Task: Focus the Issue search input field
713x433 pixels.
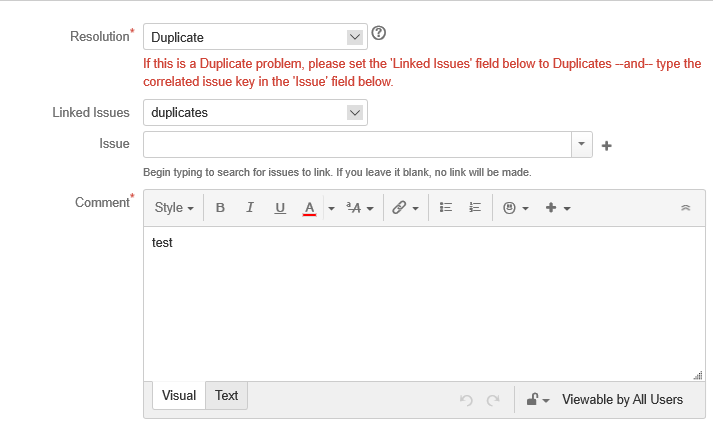Action: click(357, 144)
